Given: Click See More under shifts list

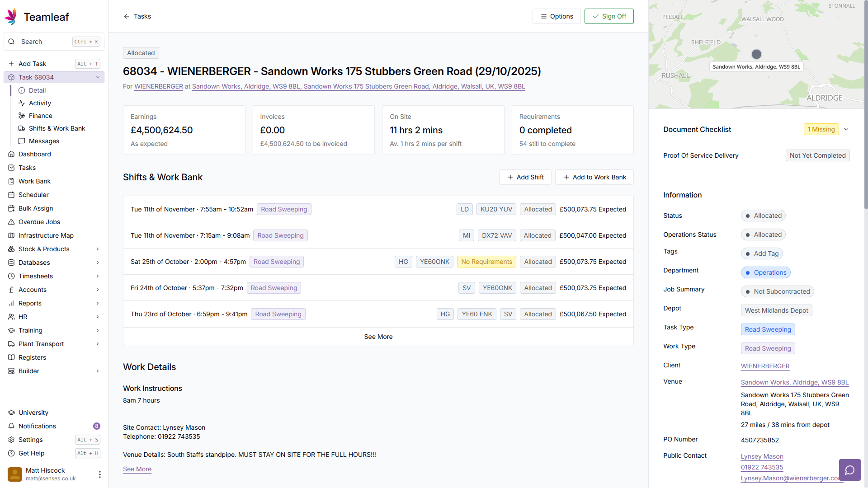Looking at the screenshot, I should [x=378, y=337].
